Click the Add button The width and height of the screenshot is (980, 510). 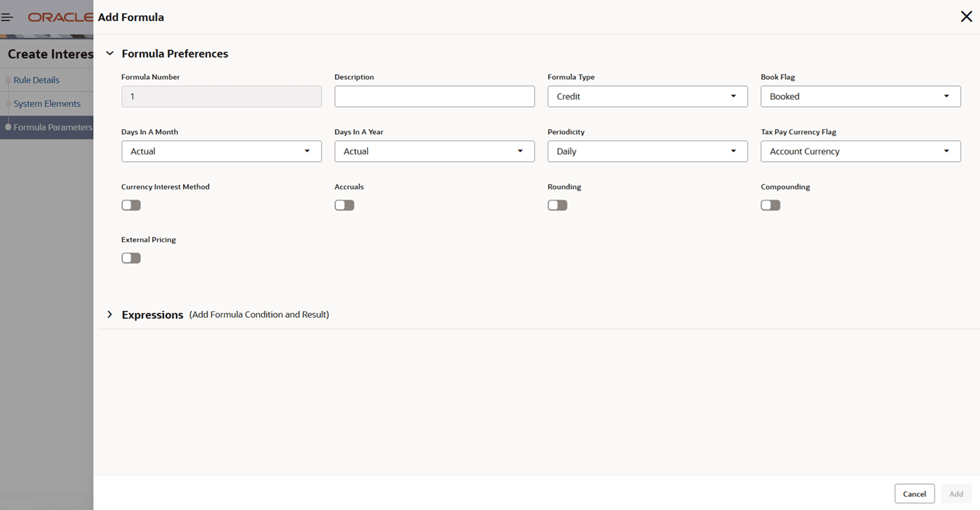956,494
